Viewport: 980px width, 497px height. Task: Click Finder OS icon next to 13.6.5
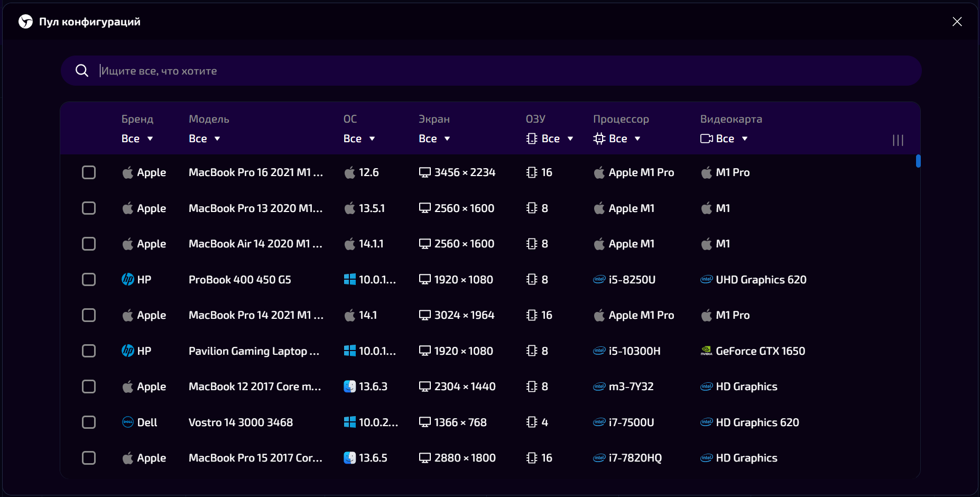point(350,458)
